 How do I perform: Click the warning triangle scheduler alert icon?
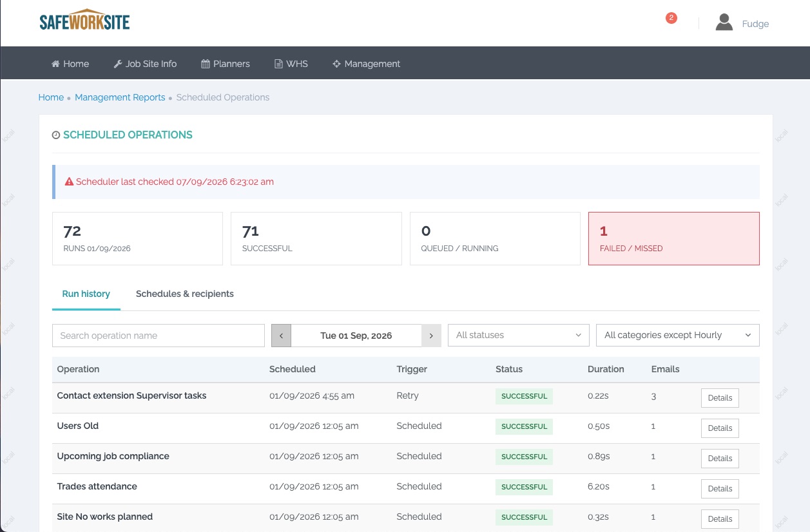click(x=69, y=182)
